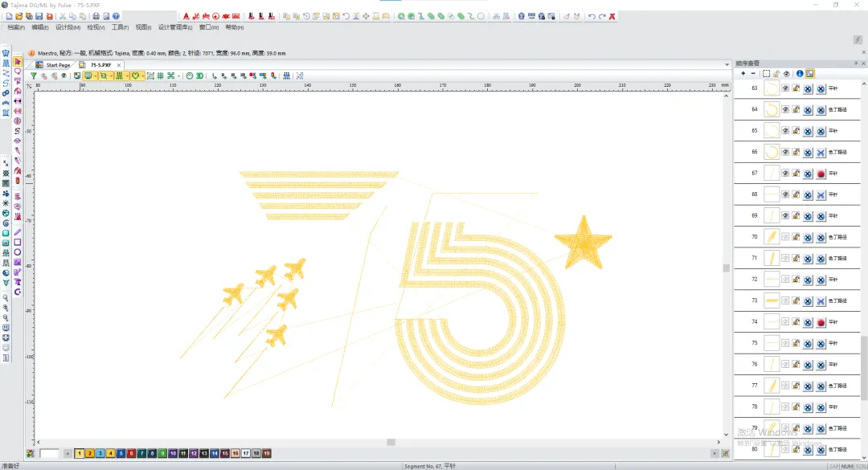Click the red ABC lettering icon
Screen dimensions: 868x470
click(x=226, y=16)
